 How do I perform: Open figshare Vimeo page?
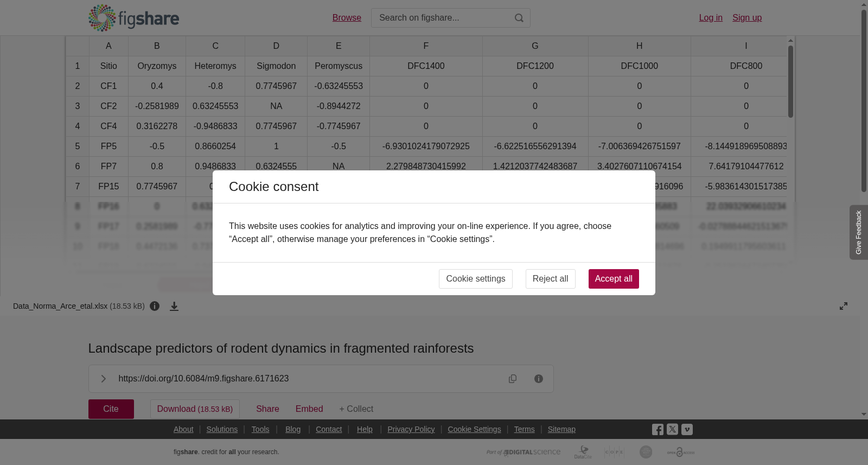point(687,429)
